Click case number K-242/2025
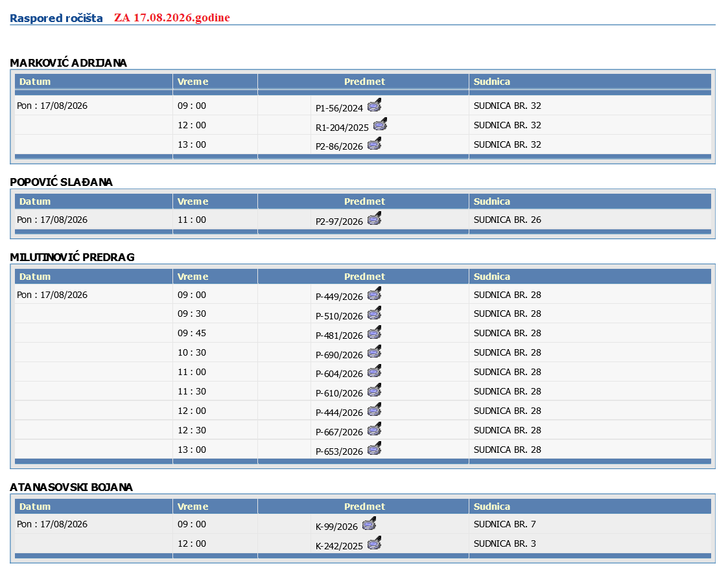This screenshot has height=572, width=728. tap(339, 547)
